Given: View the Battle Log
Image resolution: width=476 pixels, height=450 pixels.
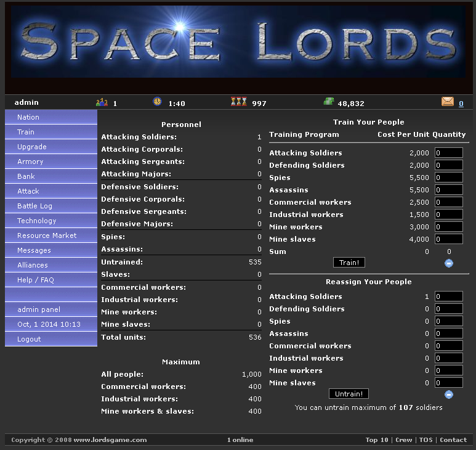Looking at the screenshot, I should (x=51, y=206).
